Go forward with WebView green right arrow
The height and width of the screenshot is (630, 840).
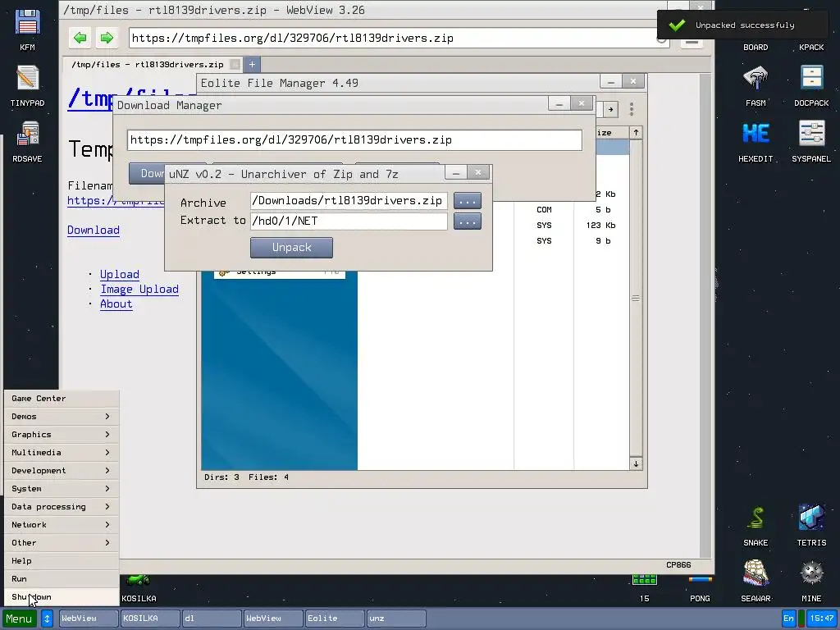click(107, 38)
